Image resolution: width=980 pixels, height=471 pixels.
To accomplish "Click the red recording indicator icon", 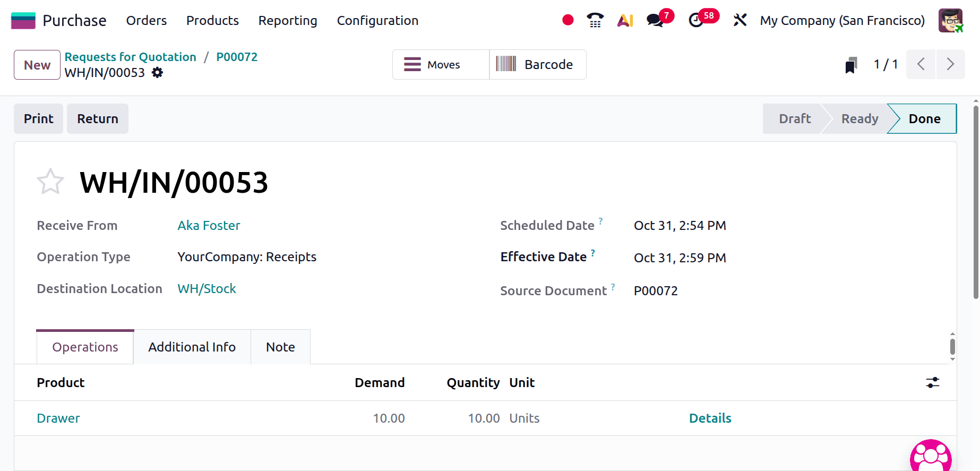I will 568,20.
